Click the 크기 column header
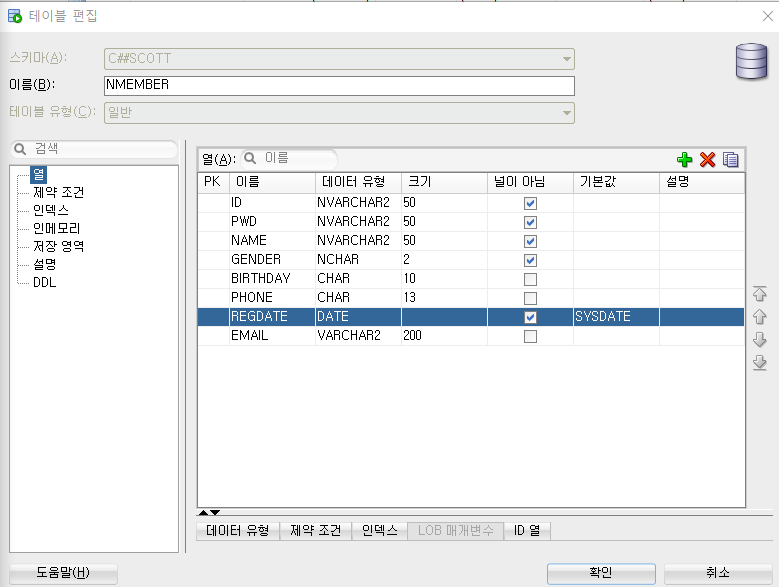 tap(444, 182)
